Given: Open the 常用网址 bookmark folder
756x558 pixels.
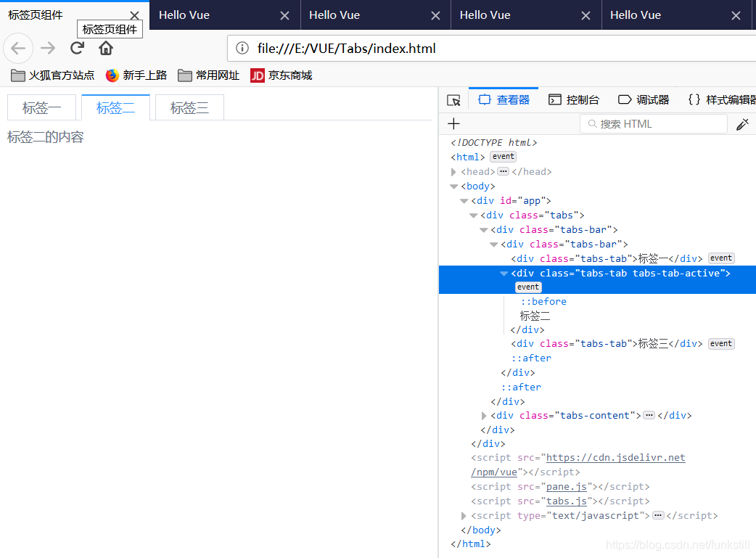Looking at the screenshot, I should pos(208,75).
